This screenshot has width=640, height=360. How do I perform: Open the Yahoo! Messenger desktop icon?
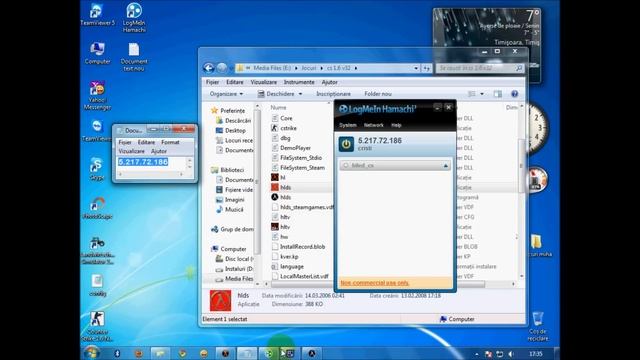tap(97, 95)
